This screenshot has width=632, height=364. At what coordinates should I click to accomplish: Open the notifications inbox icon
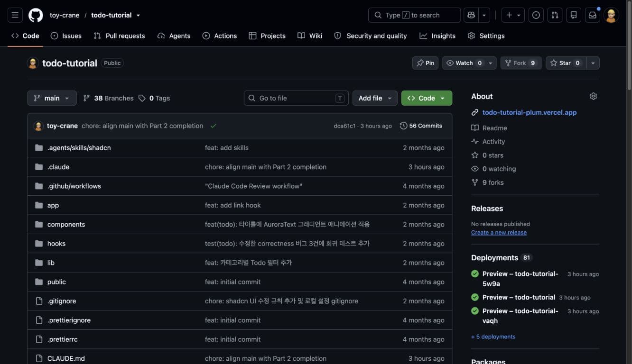click(593, 15)
